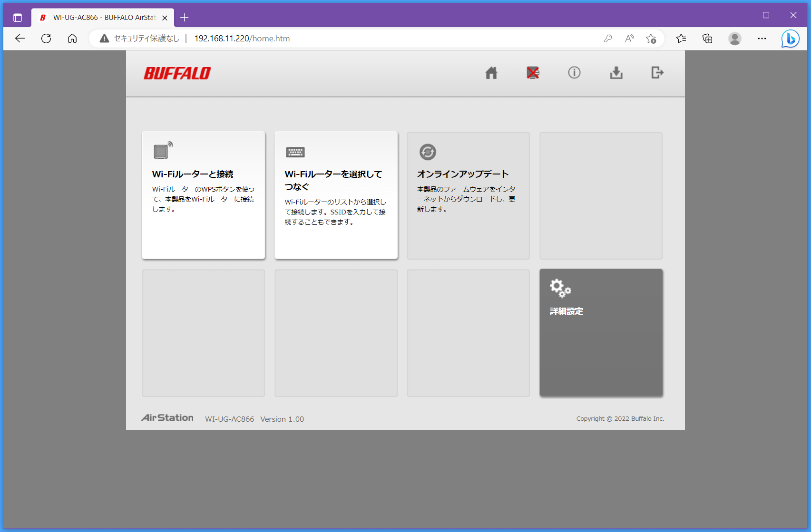The image size is (811, 532).
Task: Click the browser profile avatar
Action: (735, 39)
